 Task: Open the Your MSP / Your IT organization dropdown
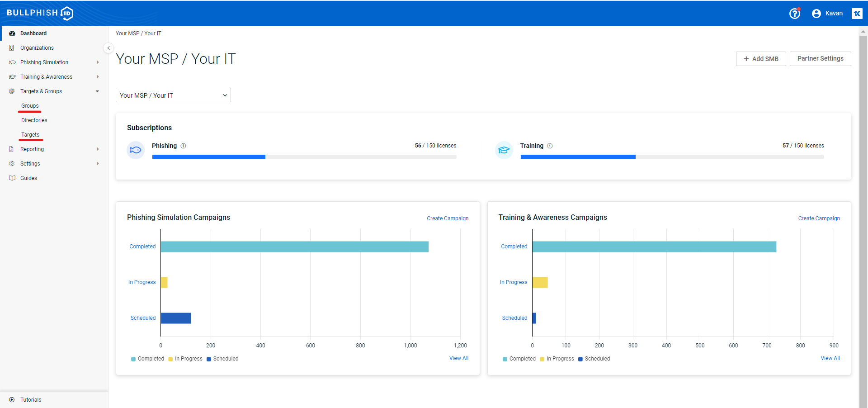click(173, 95)
